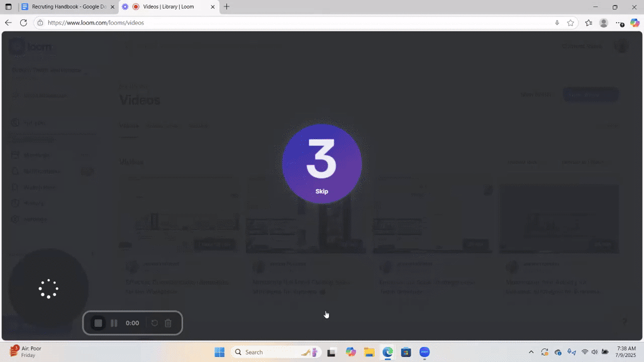Open Task View on taskbar
The width and height of the screenshot is (644, 362).
click(331, 352)
